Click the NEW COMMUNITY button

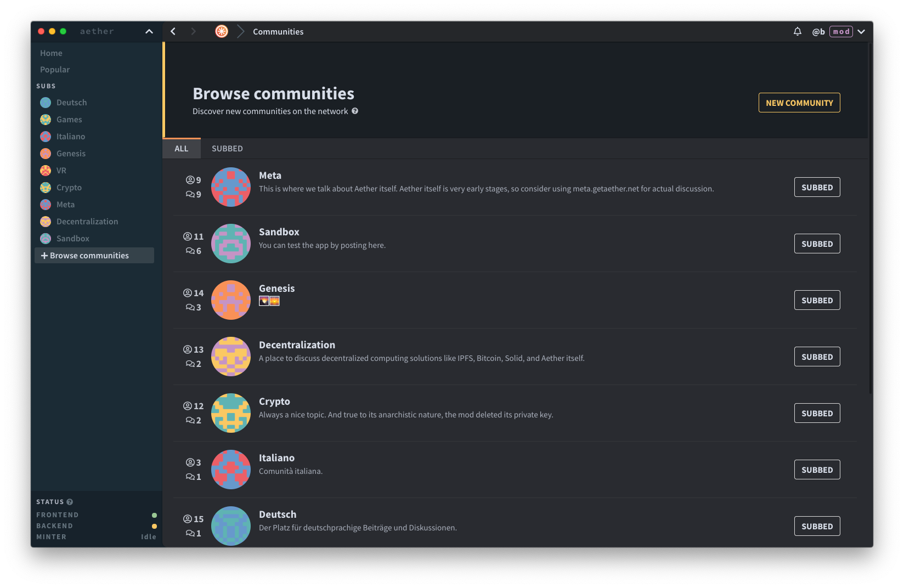(799, 103)
